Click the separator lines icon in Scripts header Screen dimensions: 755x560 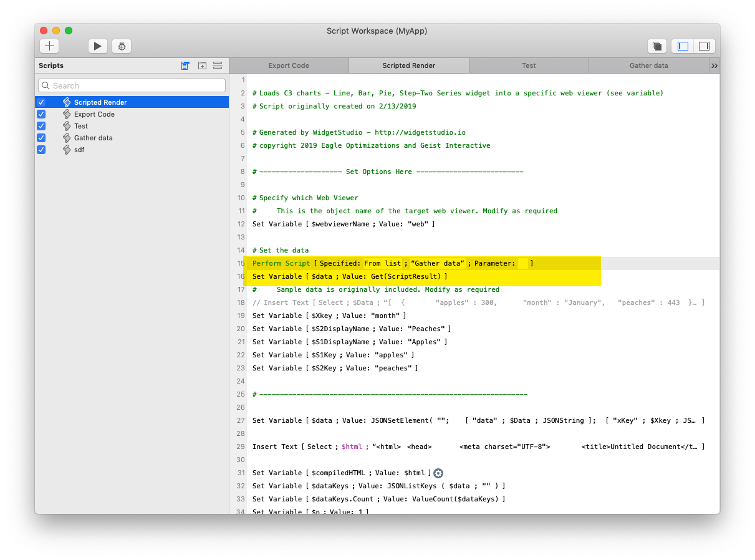coord(218,65)
